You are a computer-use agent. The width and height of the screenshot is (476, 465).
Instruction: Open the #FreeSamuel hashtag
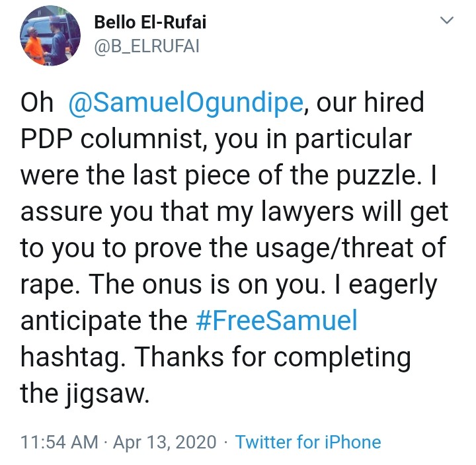[276, 321]
